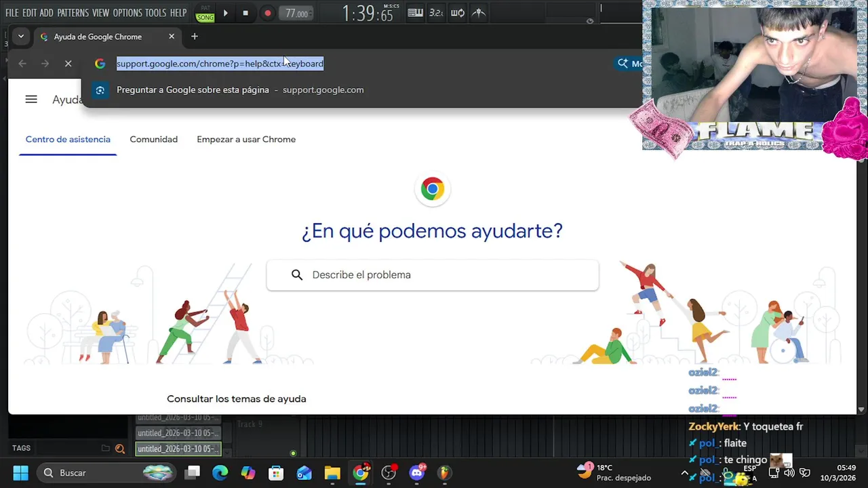The image size is (868, 488).
Task: Go forward in Chrome
Action: (x=45, y=64)
